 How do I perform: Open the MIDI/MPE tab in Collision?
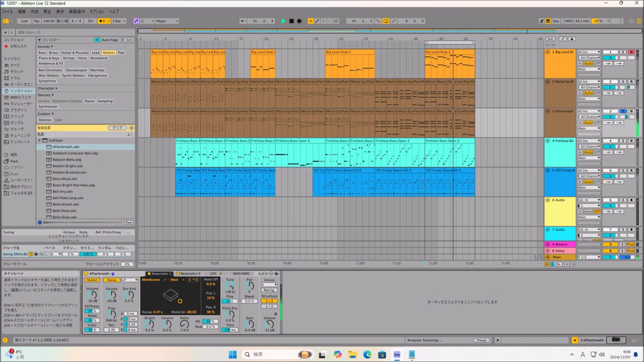tap(241, 274)
